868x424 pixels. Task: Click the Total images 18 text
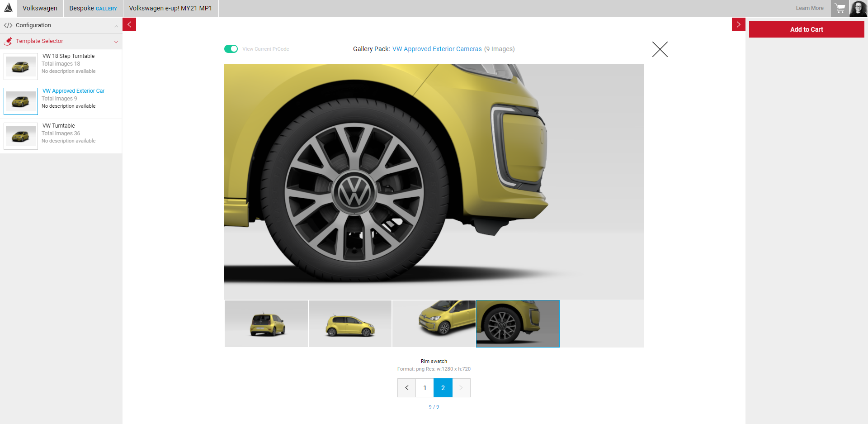tap(61, 64)
